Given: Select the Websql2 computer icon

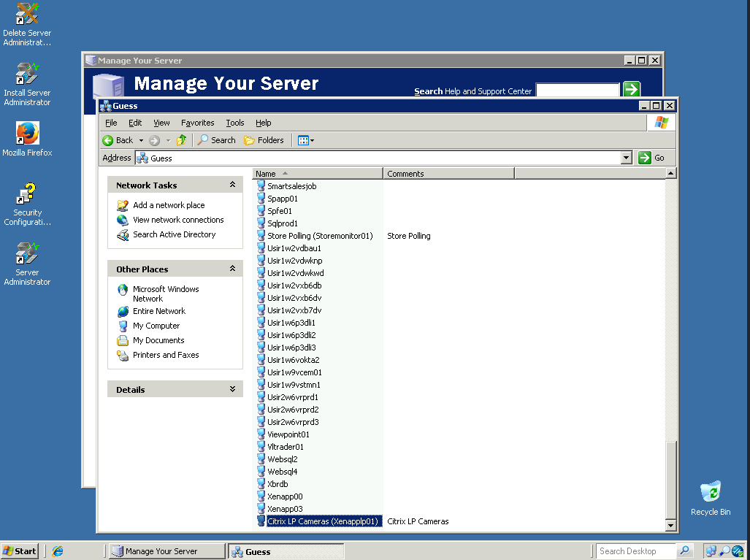Looking at the screenshot, I should (261, 459).
